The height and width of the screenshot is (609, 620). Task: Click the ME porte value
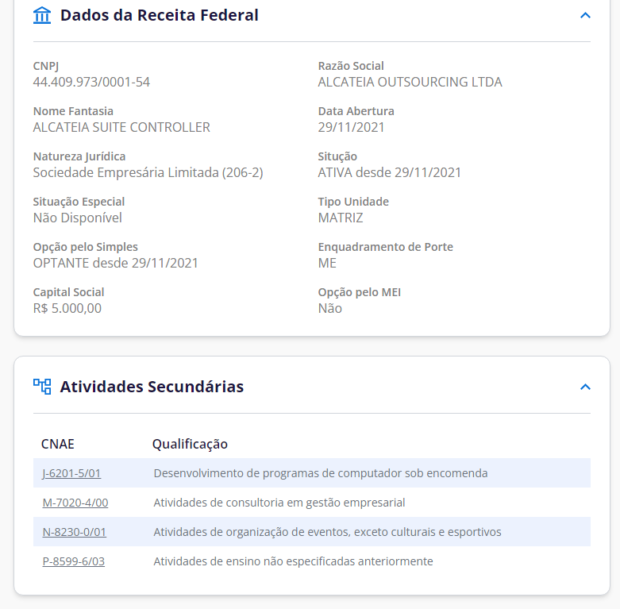(x=327, y=263)
